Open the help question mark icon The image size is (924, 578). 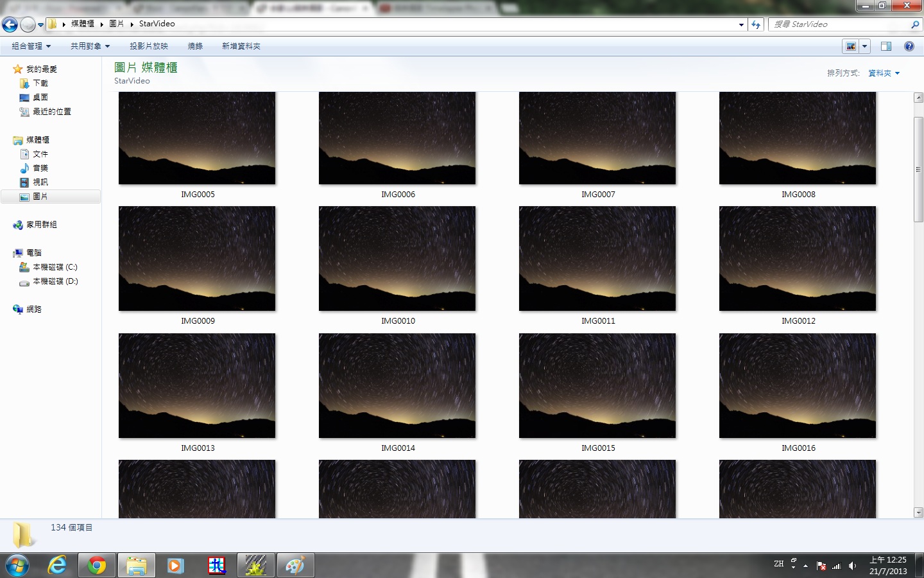pyautogui.click(x=909, y=46)
